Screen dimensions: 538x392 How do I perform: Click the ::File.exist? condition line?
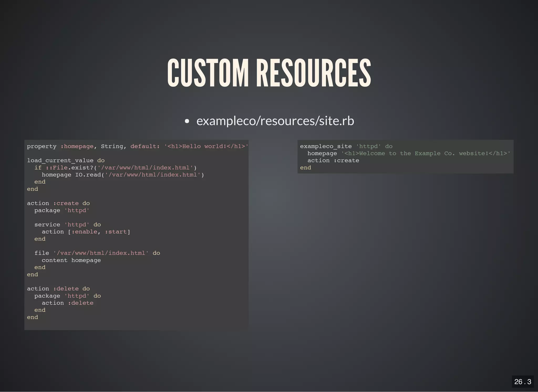[116, 167]
